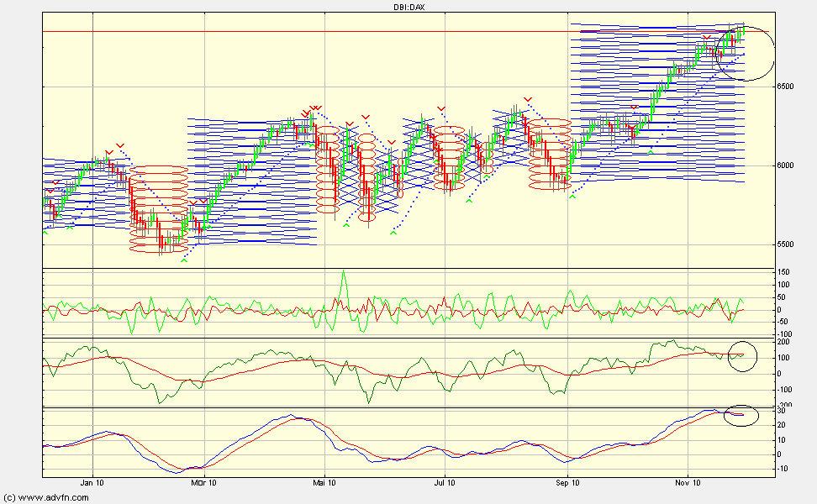
Task: Select the black circle on middle oscillator panel
Action: 742,356
